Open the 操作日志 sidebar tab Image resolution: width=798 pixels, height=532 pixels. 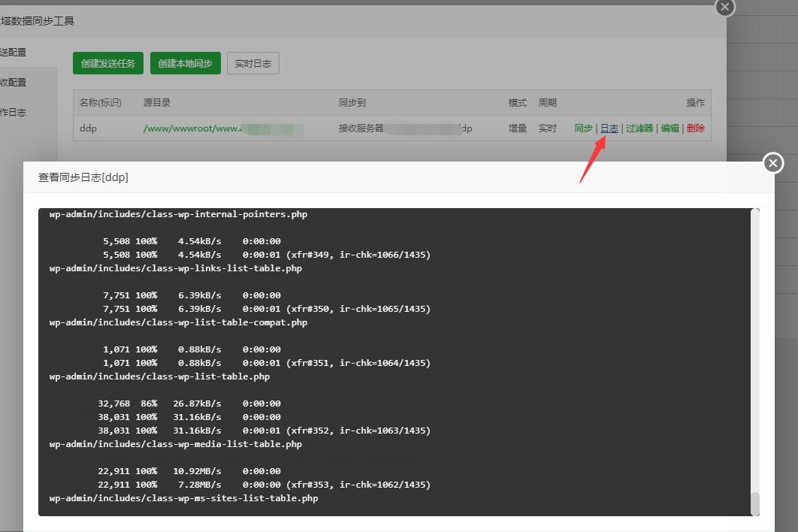(14, 112)
